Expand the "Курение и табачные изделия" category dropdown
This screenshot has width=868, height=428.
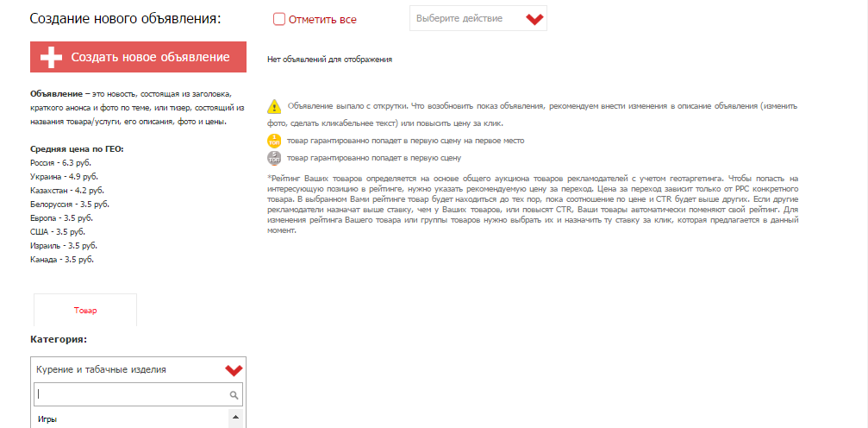click(138, 369)
